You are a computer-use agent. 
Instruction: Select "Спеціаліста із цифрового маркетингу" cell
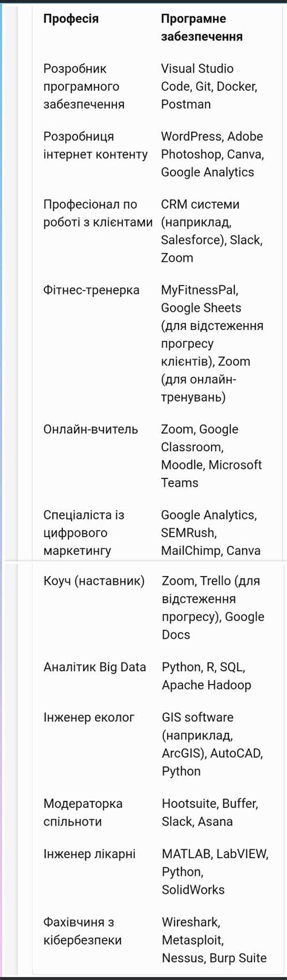[x=84, y=533]
